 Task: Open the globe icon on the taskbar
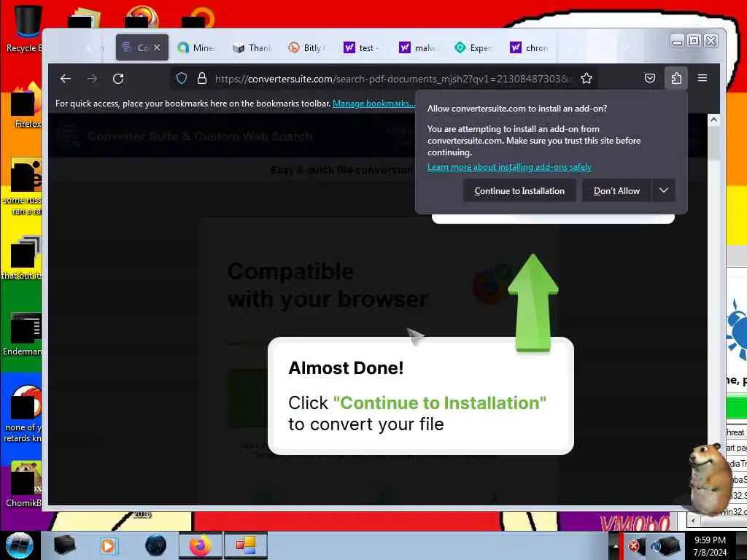pos(156,545)
